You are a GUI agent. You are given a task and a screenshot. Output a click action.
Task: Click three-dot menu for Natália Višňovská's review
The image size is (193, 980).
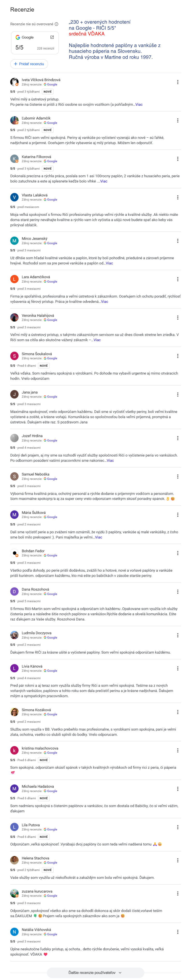177,932
